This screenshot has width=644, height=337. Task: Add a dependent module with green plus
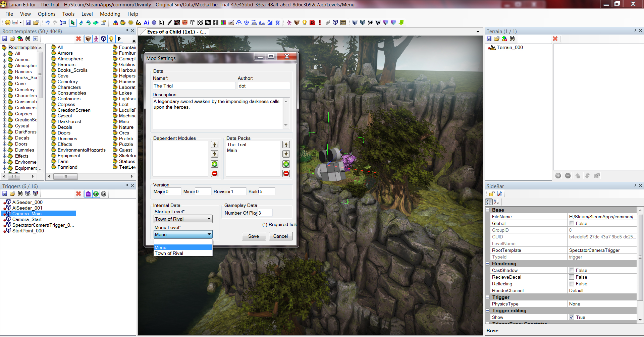215,164
